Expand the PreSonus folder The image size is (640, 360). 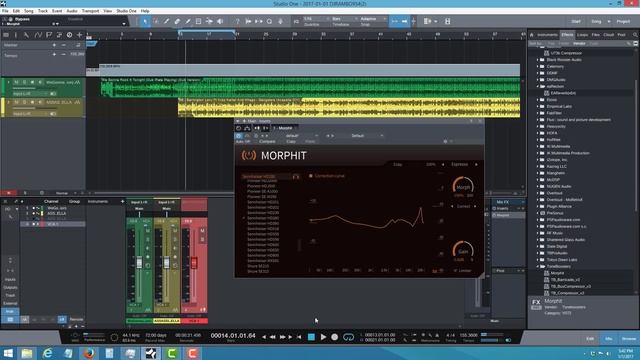[x=538, y=213]
